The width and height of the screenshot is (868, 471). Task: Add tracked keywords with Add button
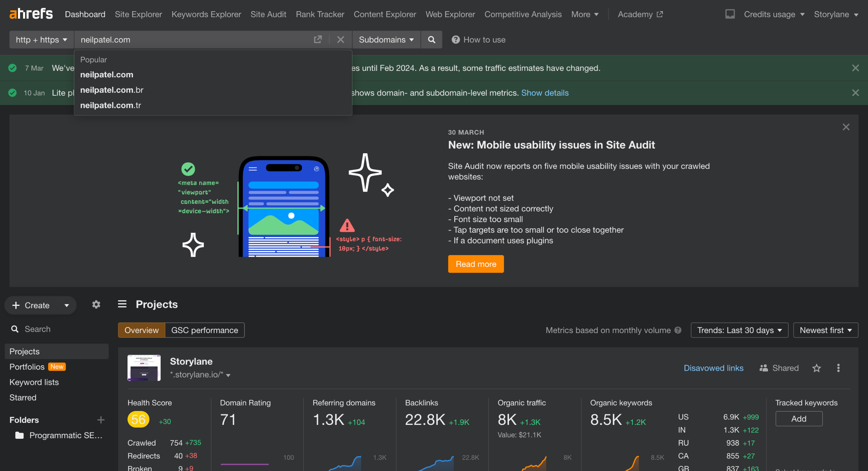pyautogui.click(x=799, y=419)
